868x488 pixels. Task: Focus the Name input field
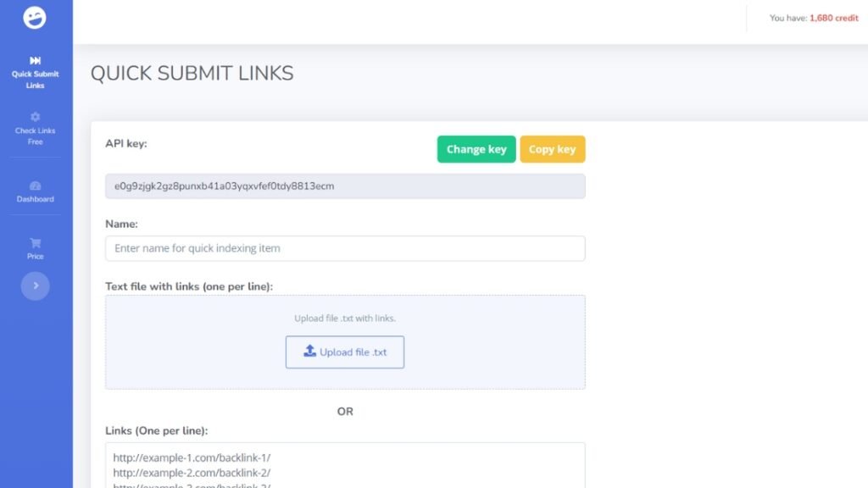click(344, 248)
